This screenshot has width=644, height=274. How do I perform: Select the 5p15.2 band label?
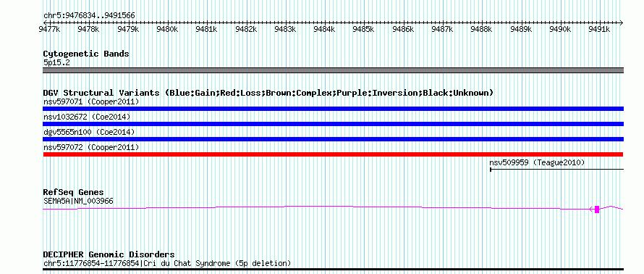tap(56, 63)
